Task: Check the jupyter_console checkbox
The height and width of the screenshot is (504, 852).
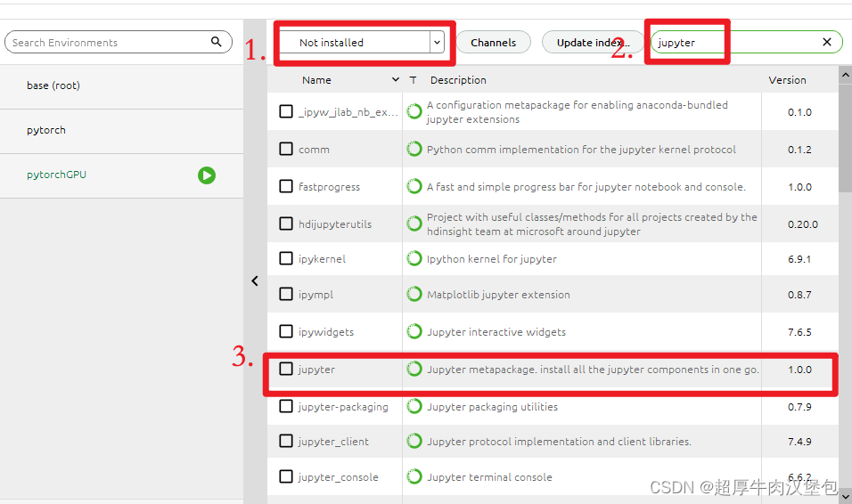Action: (x=286, y=476)
